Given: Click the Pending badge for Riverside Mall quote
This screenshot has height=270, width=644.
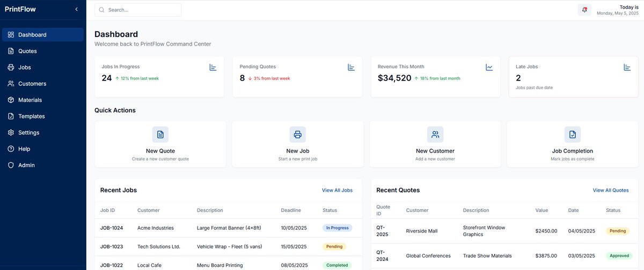Looking at the screenshot, I should [618, 231].
